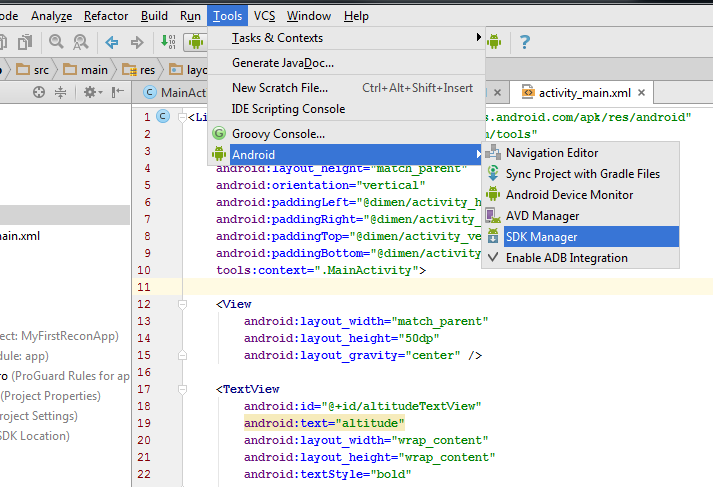Viewport: 713px width, 487px height.
Task: Navigate forward with the right arrow icon
Action: [137, 42]
